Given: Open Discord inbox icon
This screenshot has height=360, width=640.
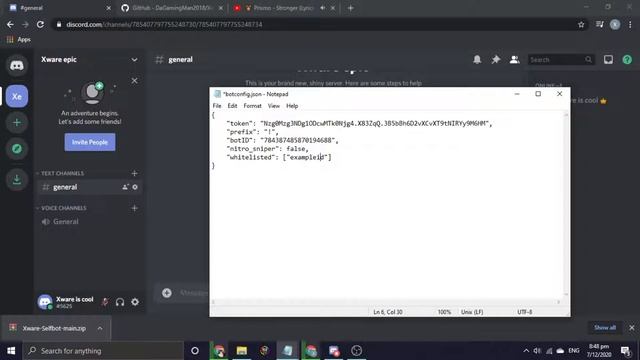Looking at the screenshot, I should pyautogui.click(x=608, y=60).
